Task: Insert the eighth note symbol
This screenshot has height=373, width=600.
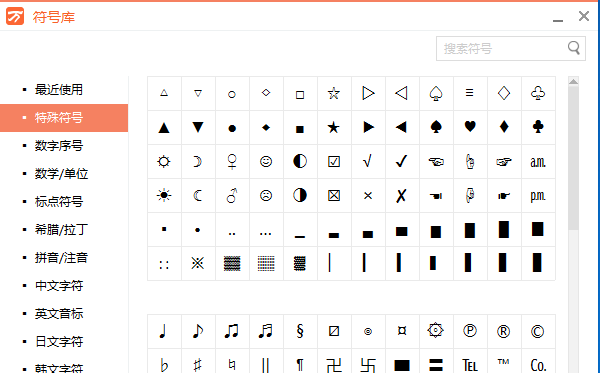Action: [198, 331]
